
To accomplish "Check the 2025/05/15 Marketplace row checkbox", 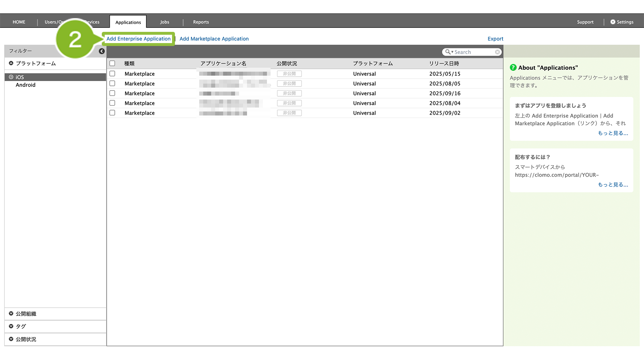I will [112, 74].
